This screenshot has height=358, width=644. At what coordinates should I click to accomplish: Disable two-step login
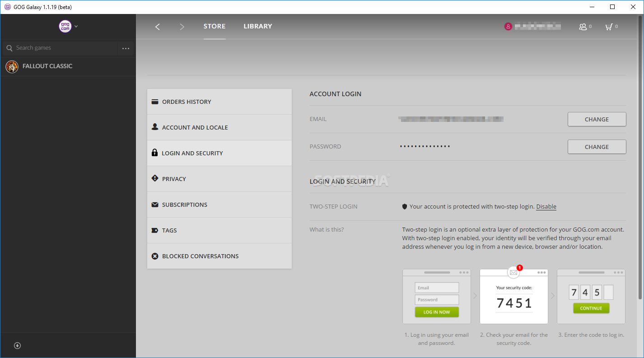tap(546, 206)
